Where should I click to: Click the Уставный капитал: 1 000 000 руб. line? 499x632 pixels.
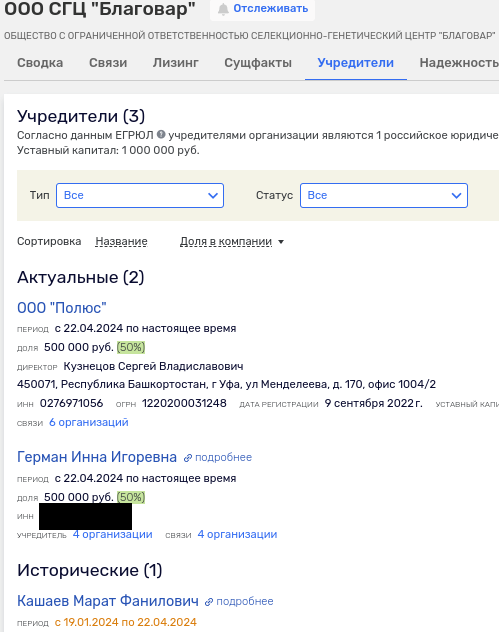click(108, 150)
